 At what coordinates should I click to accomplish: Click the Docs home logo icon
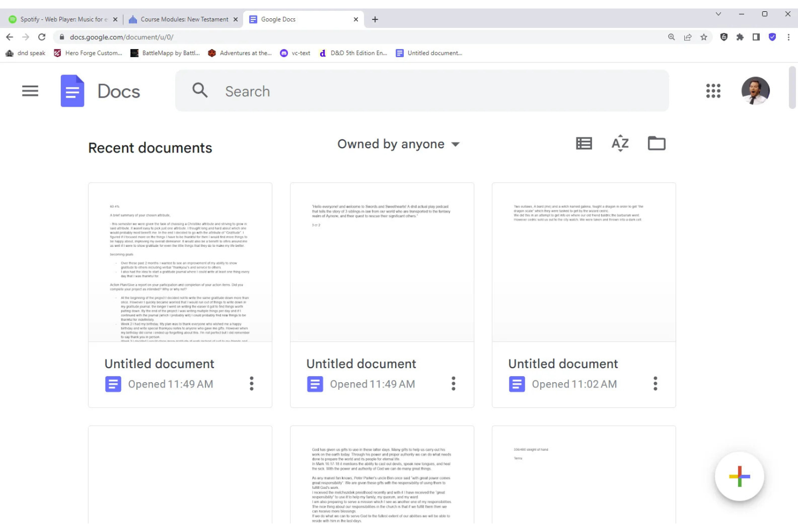pyautogui.click(x=72, y=91)
